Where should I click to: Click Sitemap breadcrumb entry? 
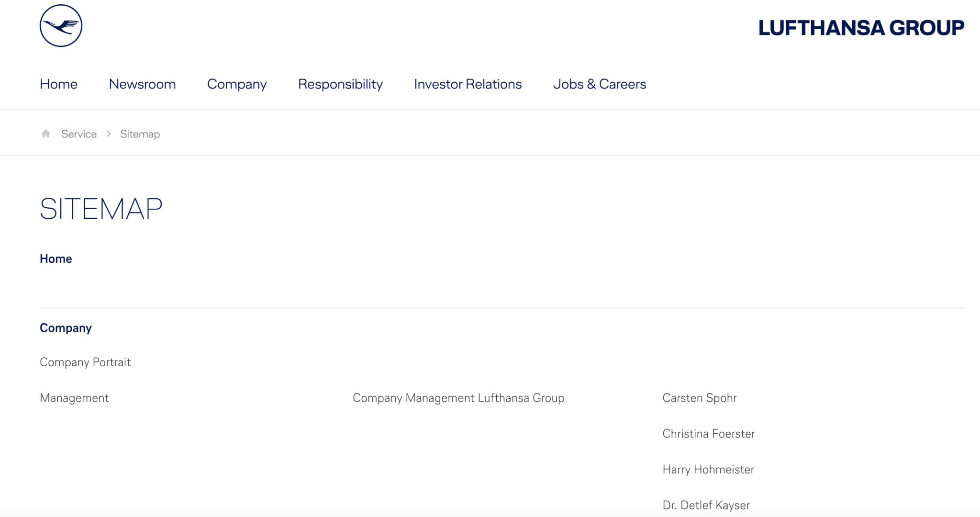[140, 134]
